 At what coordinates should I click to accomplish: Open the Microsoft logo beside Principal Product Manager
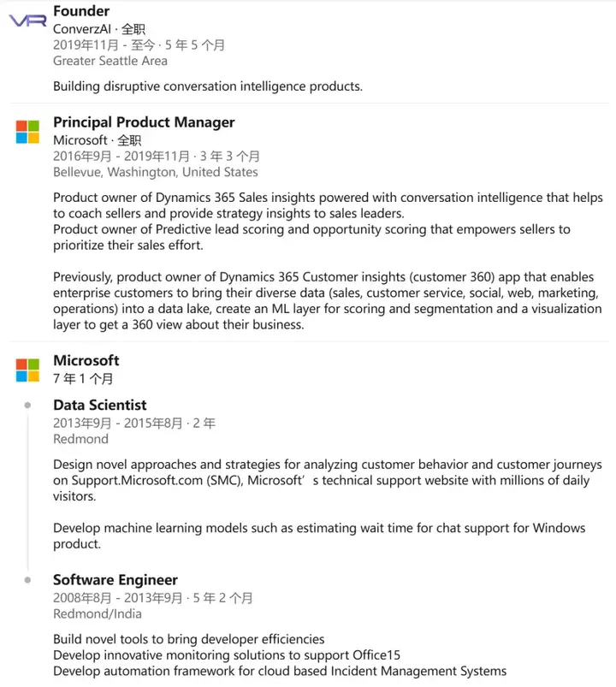27,132
